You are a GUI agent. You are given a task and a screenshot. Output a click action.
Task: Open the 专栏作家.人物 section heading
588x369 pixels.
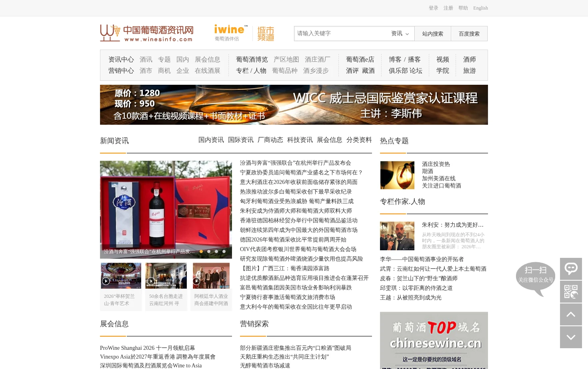point(402,202)
